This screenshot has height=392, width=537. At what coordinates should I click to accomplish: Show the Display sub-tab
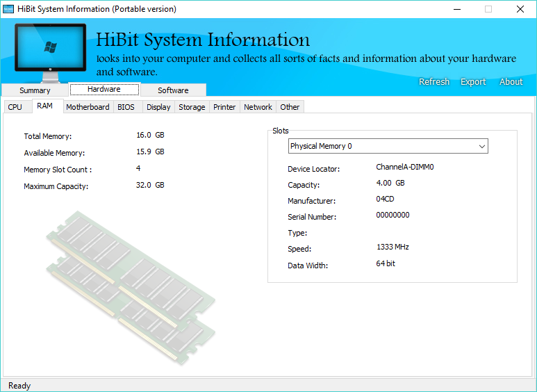point(158,107)
